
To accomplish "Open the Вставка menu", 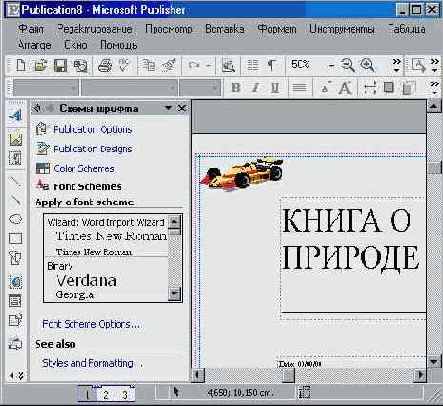I will pos(225,29).
